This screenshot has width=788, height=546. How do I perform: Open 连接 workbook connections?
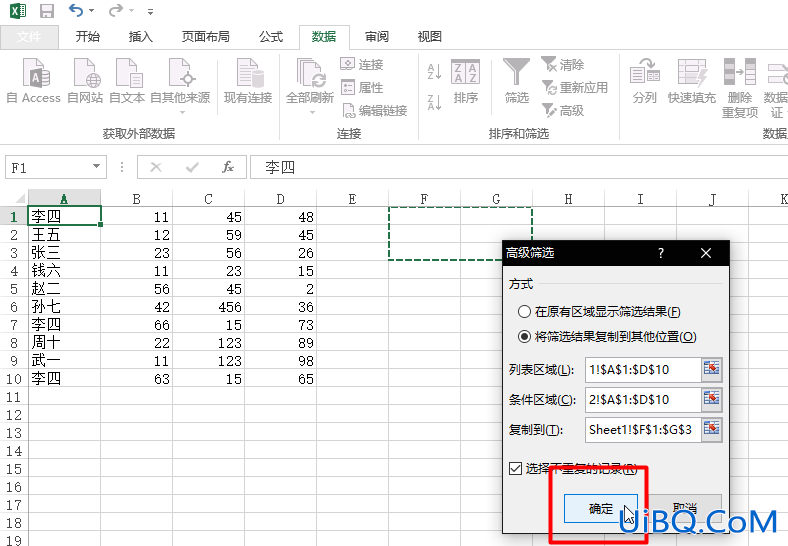[362, 64]
